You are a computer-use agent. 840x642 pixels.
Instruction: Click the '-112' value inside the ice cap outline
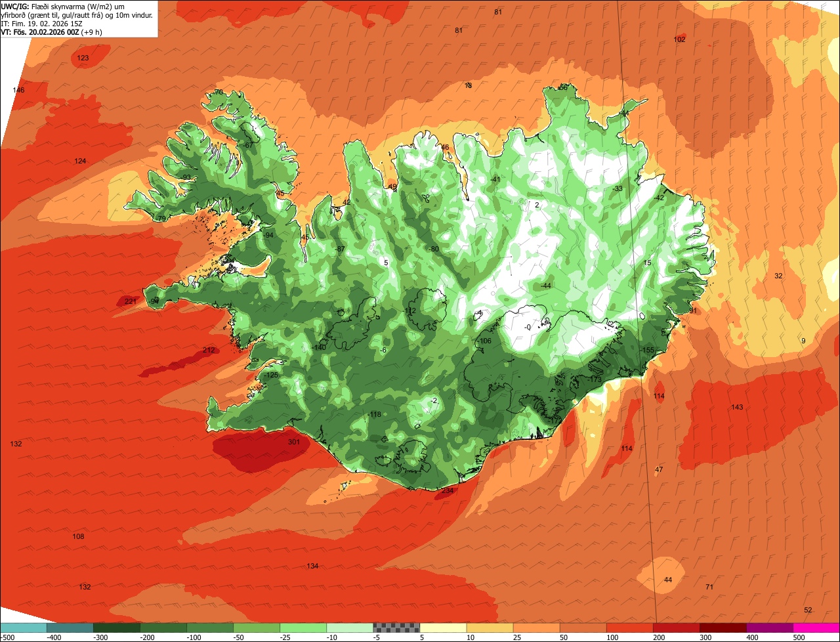coord(409,310)
